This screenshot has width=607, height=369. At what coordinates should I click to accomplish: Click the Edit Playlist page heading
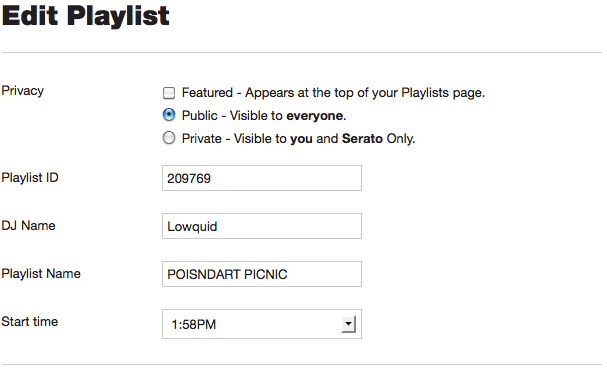tap(86, 16)
